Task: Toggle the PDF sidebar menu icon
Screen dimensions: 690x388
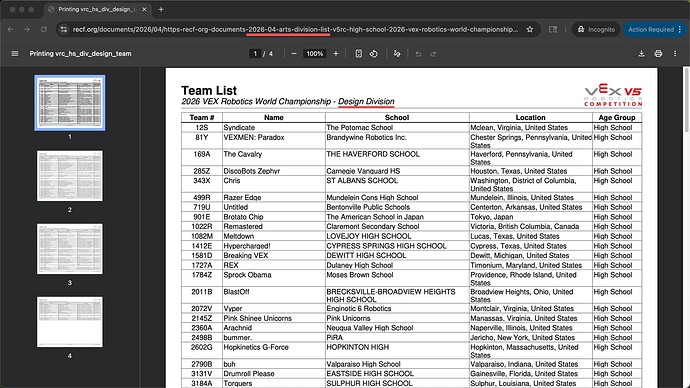Action: tap(15, 54)
